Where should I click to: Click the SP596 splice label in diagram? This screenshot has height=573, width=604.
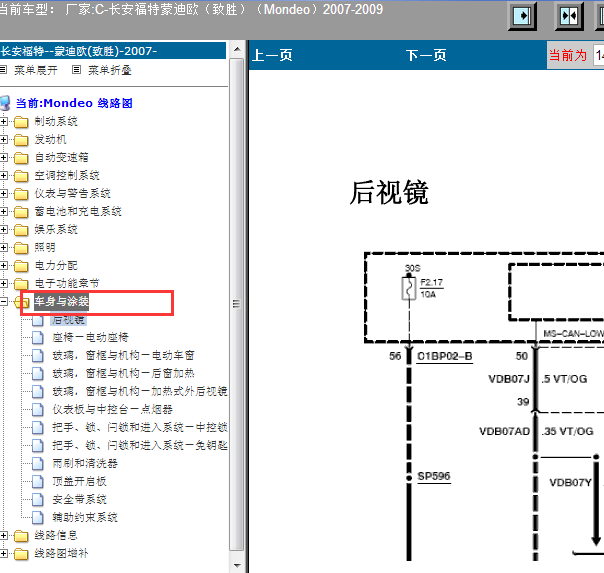point(434,477)
